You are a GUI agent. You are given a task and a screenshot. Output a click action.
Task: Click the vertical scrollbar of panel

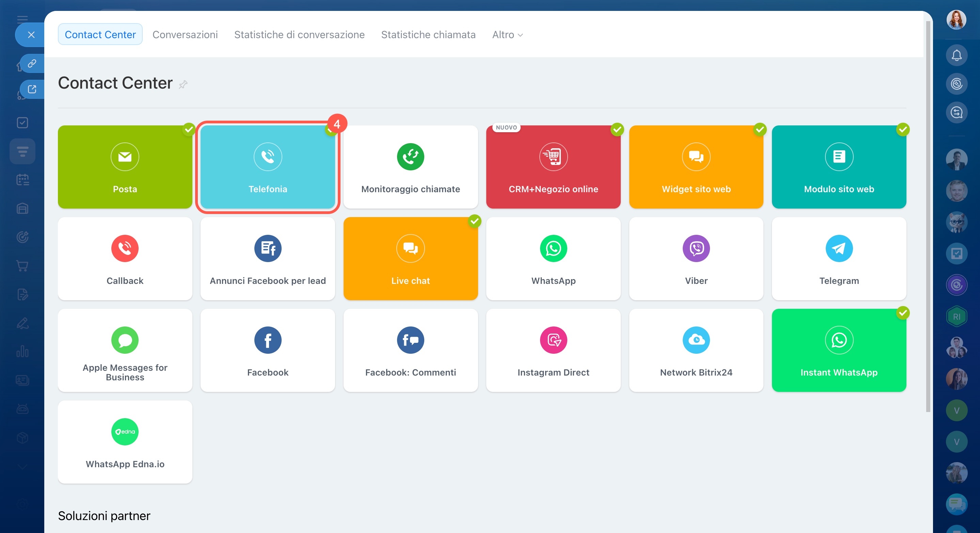coord(928,217)
